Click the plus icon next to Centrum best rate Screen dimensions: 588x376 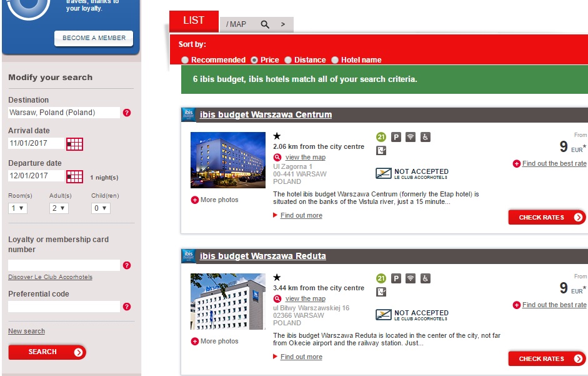tap(516, 164)
